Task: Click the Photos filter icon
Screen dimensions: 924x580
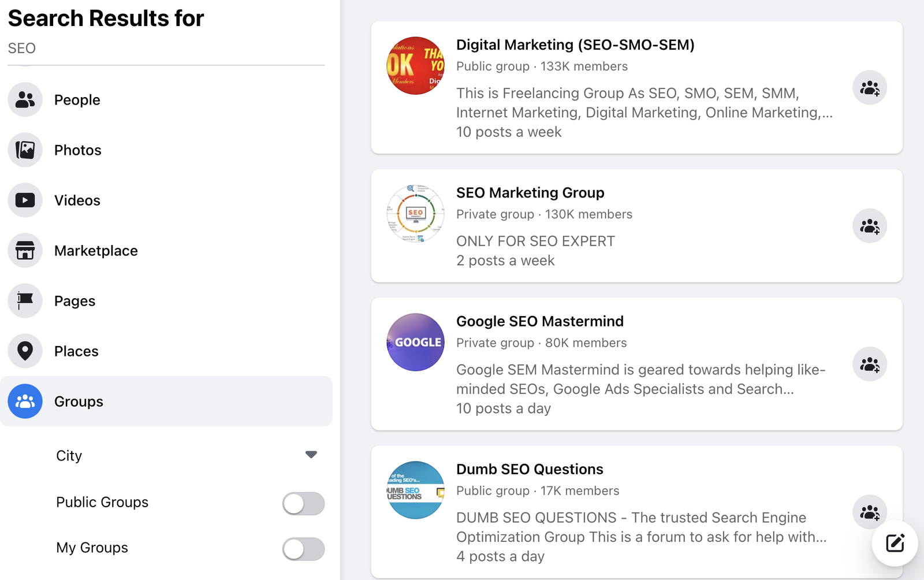Action: coord(25,150)
